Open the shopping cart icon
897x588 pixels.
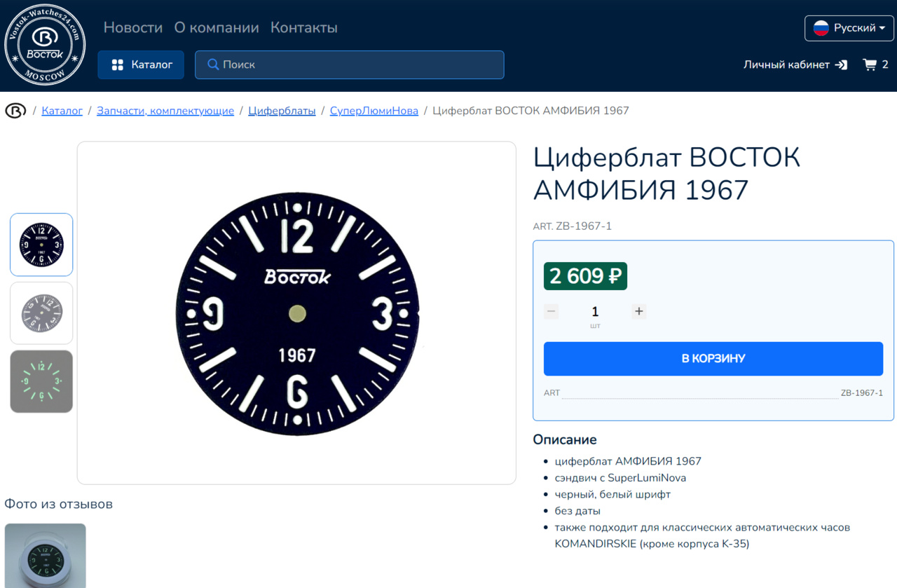click(x=870, y=64)
